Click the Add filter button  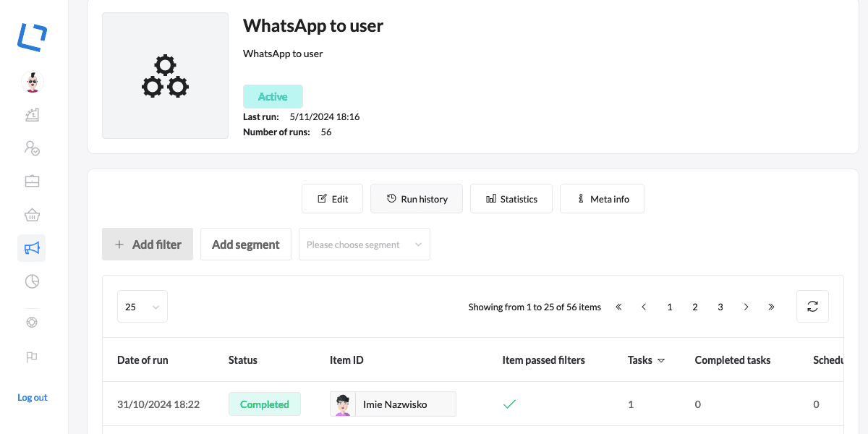[148, 244]
